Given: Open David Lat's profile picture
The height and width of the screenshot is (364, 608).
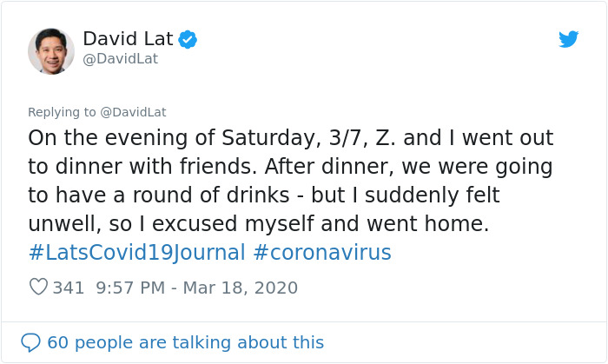Looking at the screenshot, I should click(x=50, y=50).
